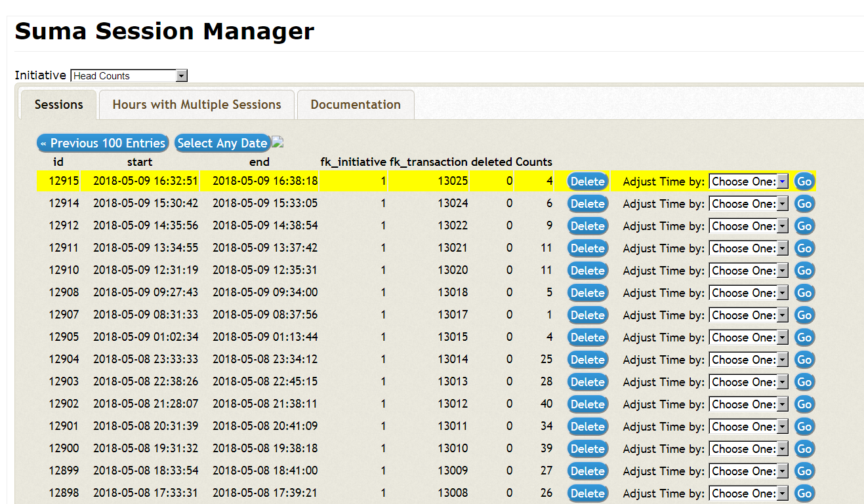Expand Adjust Time dropdown for session 12915

point(749,182)
